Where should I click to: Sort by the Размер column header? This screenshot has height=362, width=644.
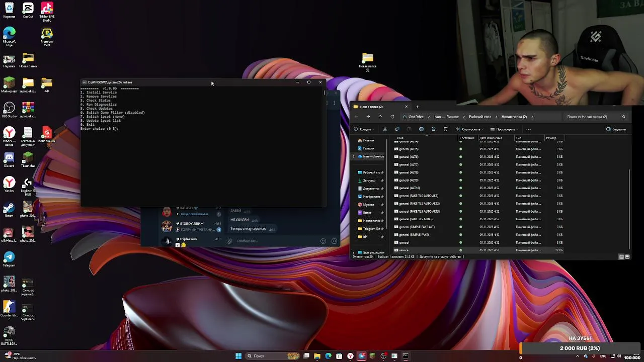pyautogui.click(x=552, y=138)
